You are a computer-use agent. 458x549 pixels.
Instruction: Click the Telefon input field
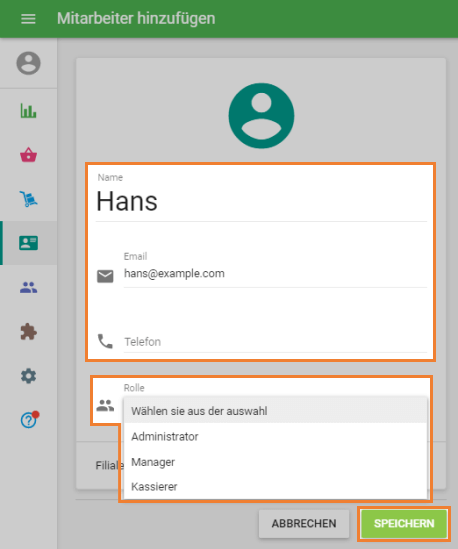tap(275, 342)
